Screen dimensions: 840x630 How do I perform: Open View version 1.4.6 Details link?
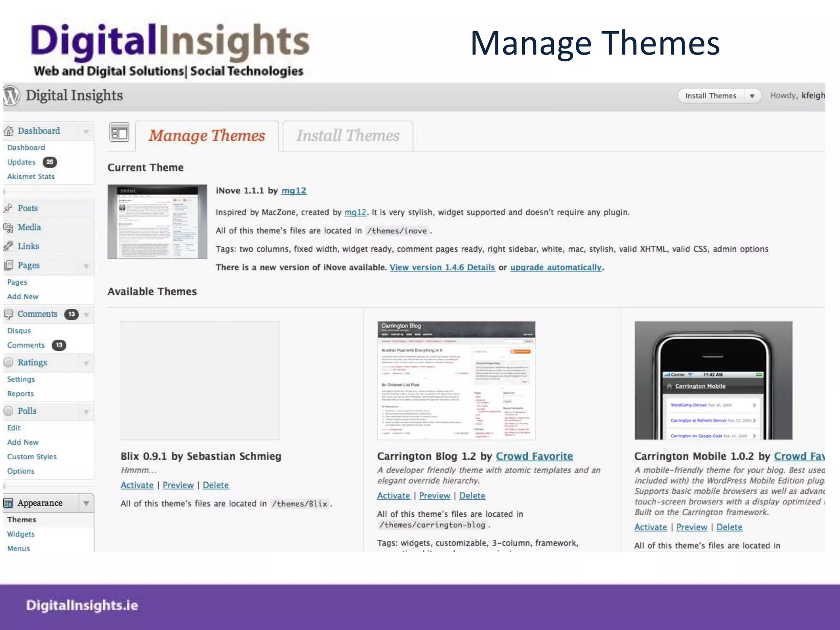pyautogui.click(x=443, y=267)
